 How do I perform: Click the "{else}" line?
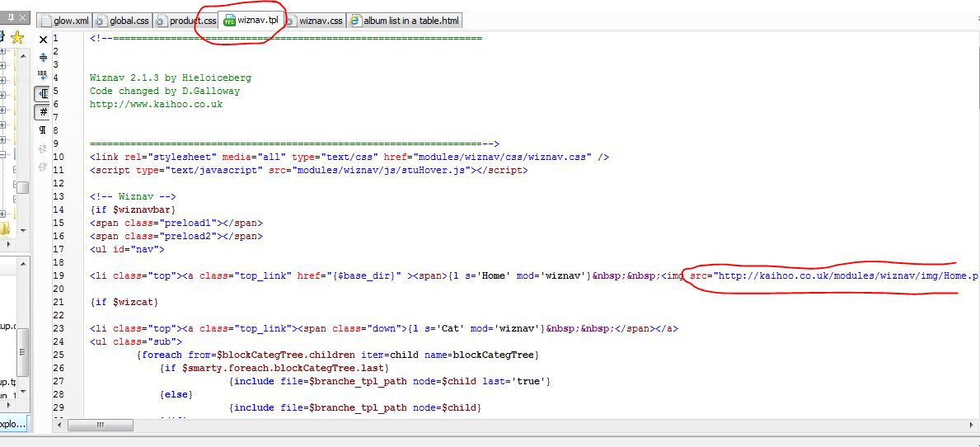(x=176, y=394)
